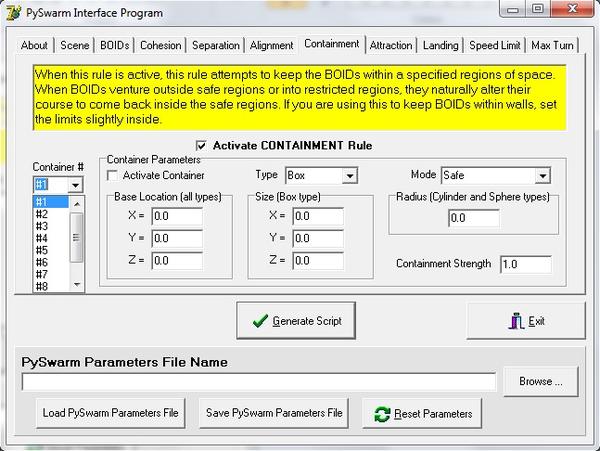The height and width of the screenshot is (451, 600).
Task: Enable the Activate Container checkbox
Action: coord(112,176)
